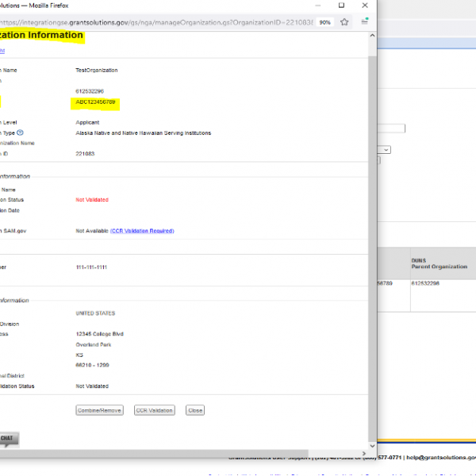The width and height of the screenshot is (476, 476).
Task: Click the horizontal scrollbar right arrow
Action: [x=364, y=454]
